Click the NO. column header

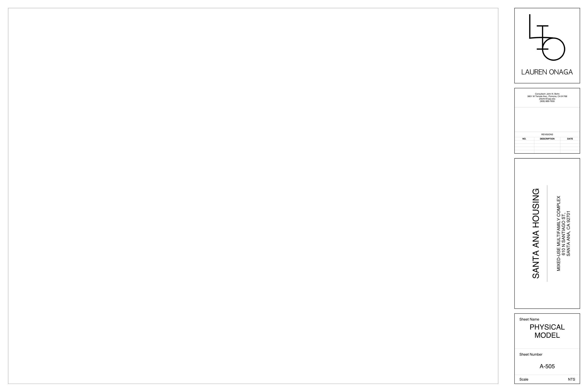pyautogui.click(x=524, y=139)
